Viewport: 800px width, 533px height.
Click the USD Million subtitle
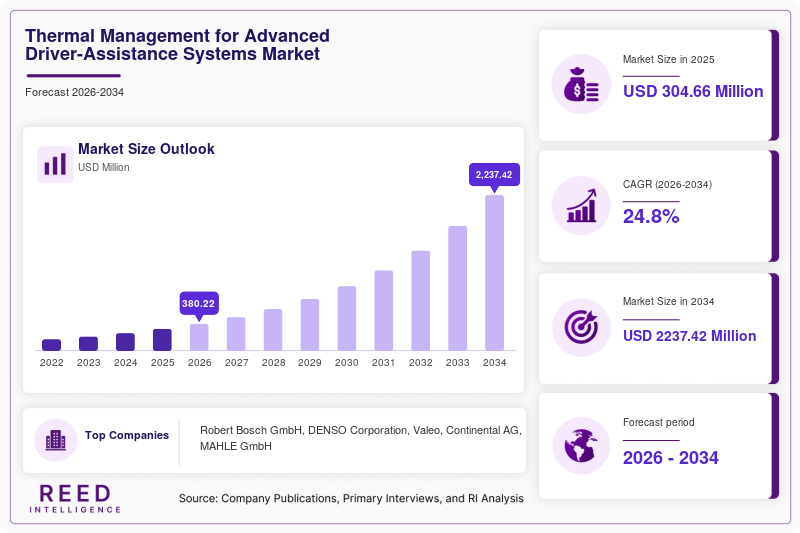[104, 167]
